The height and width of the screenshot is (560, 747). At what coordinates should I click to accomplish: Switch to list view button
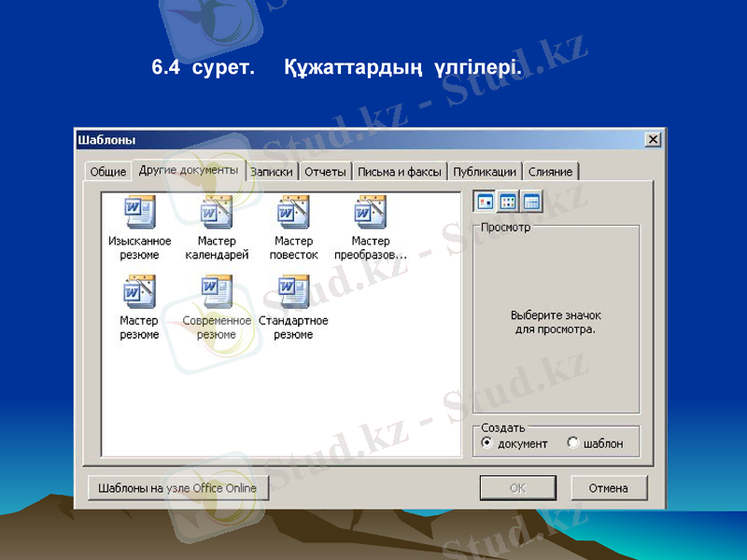(x=508, y=201)
